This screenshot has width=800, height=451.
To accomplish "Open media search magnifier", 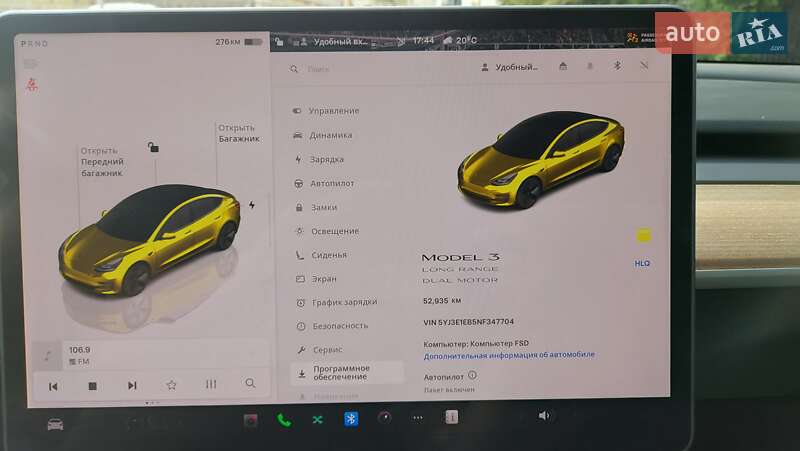I will click(x=250, y=383).
